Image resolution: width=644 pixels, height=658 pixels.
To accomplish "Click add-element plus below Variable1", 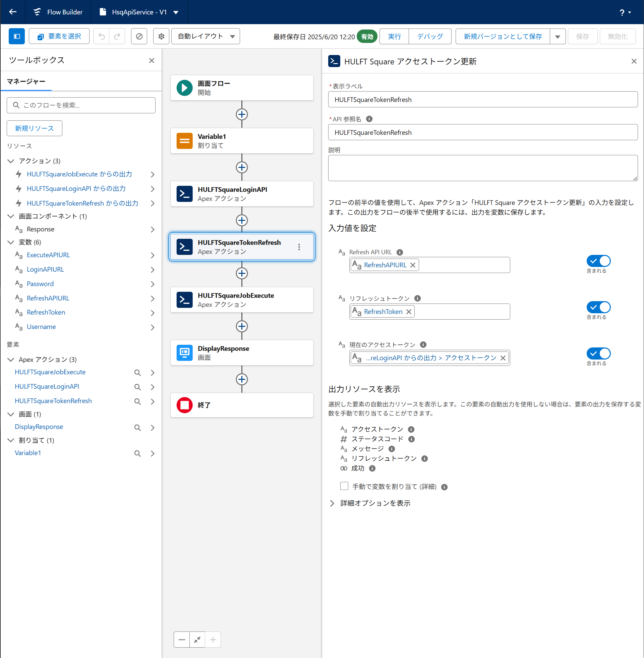I will tap(241, 167).
